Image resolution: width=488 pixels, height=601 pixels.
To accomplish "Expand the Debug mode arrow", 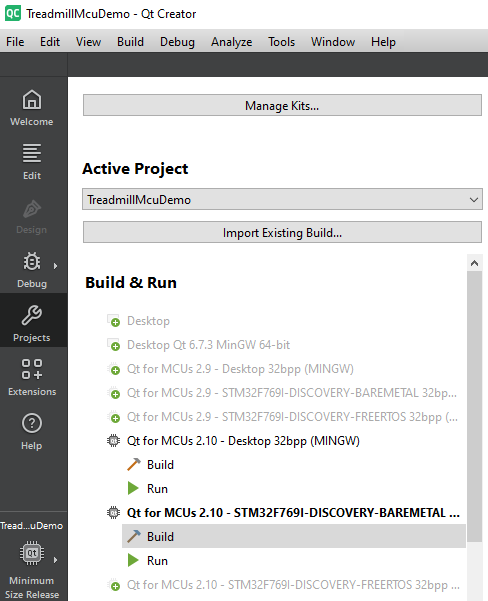I will tap(56, 266).
